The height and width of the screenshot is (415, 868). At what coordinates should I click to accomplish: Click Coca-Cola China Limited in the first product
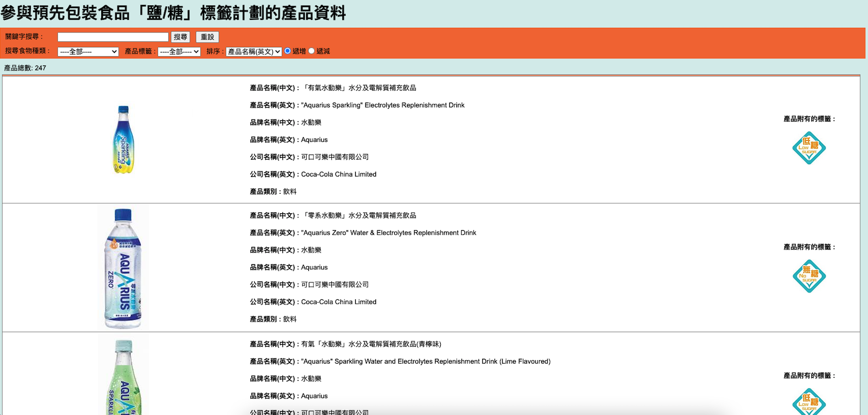(x=339, y=174)
